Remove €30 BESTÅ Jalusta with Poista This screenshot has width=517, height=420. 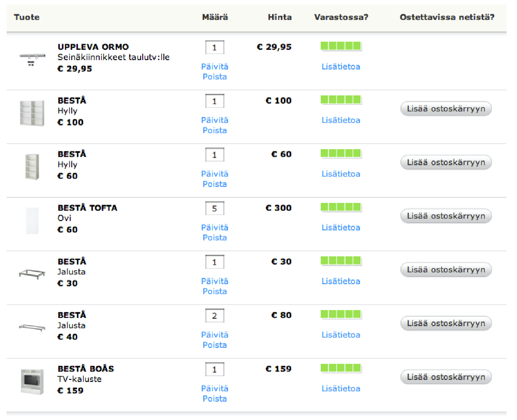[215, 291]
